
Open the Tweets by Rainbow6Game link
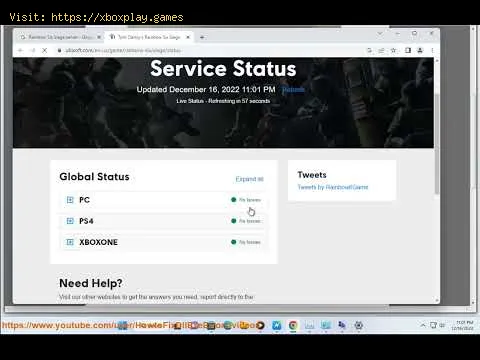(333, 187)
